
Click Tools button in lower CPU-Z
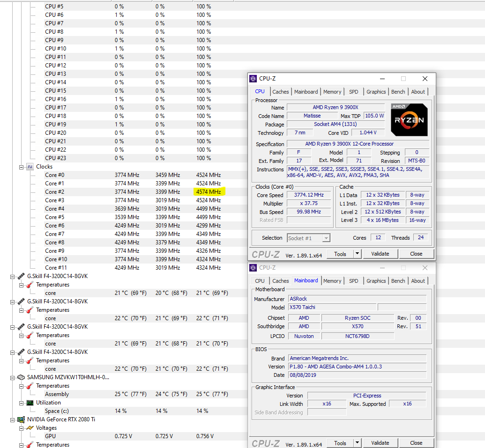pos(340,443)
